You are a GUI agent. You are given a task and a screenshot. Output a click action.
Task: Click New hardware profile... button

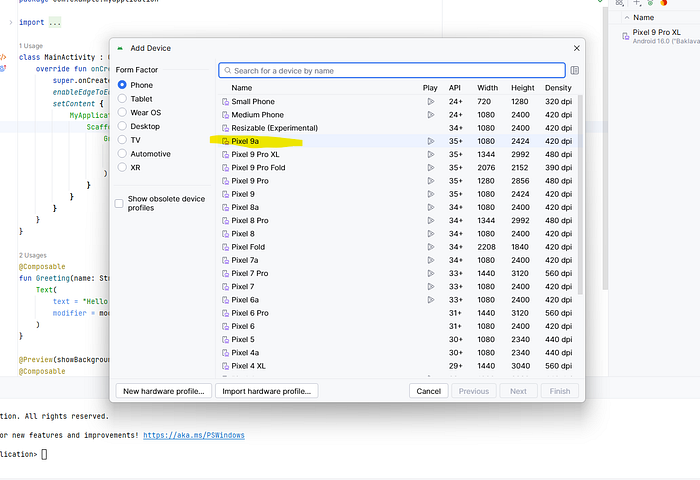164,391
